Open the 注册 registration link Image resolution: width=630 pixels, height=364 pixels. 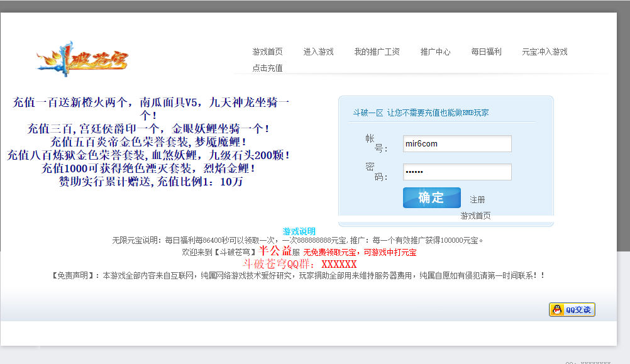477,199
